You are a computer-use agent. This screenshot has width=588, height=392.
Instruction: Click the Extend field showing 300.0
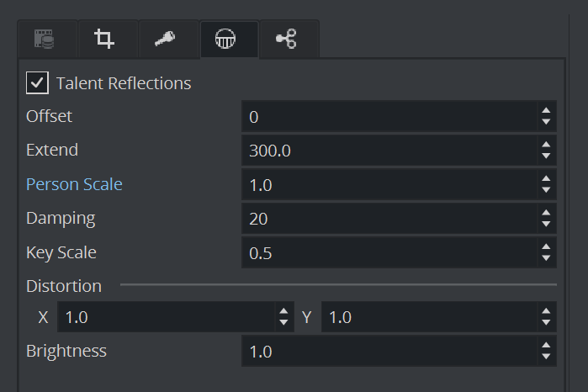(x=387, y=151)
